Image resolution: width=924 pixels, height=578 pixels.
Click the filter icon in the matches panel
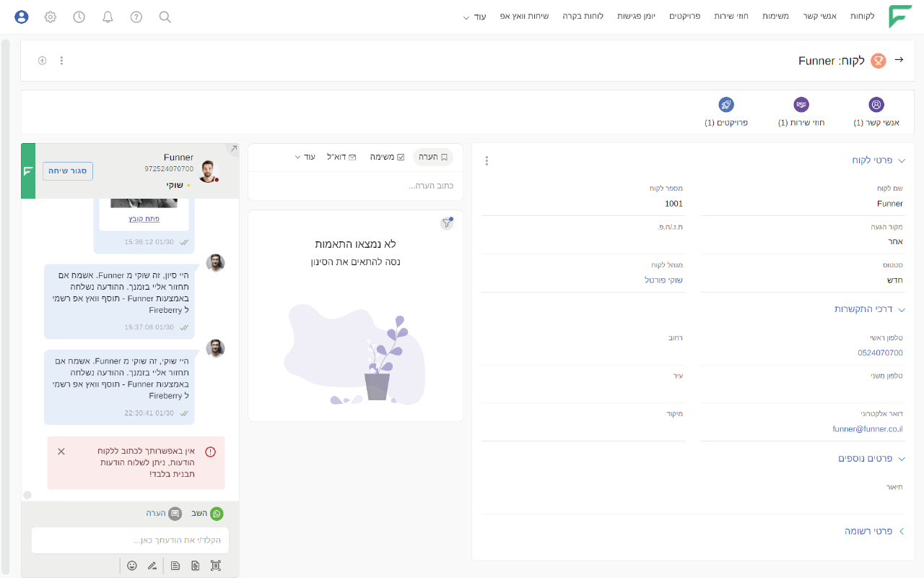point(447,223)
